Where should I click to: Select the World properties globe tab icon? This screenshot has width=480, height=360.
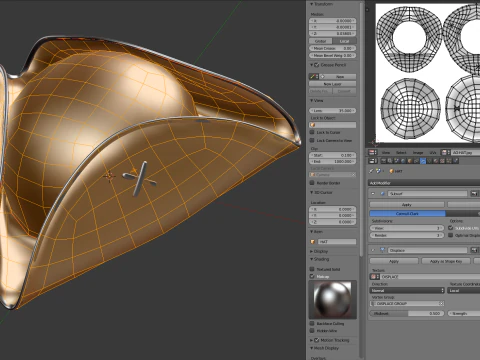pos(403,161)
